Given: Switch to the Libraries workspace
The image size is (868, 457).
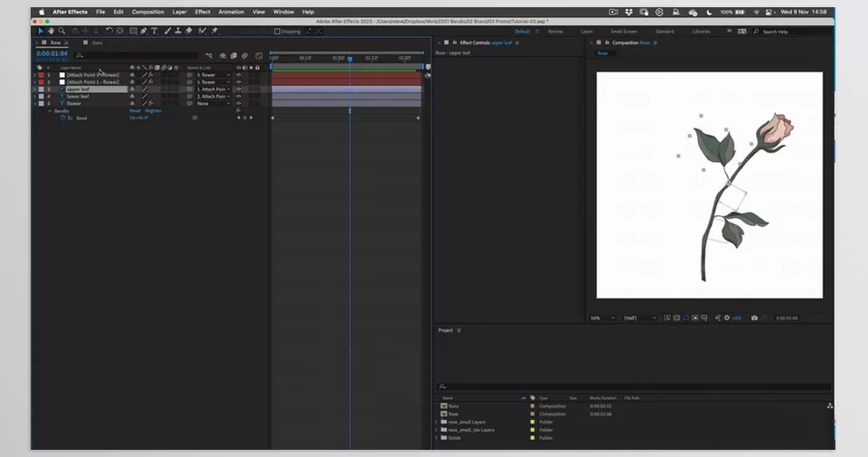Looking at the screenshot, I should [701, 32].
